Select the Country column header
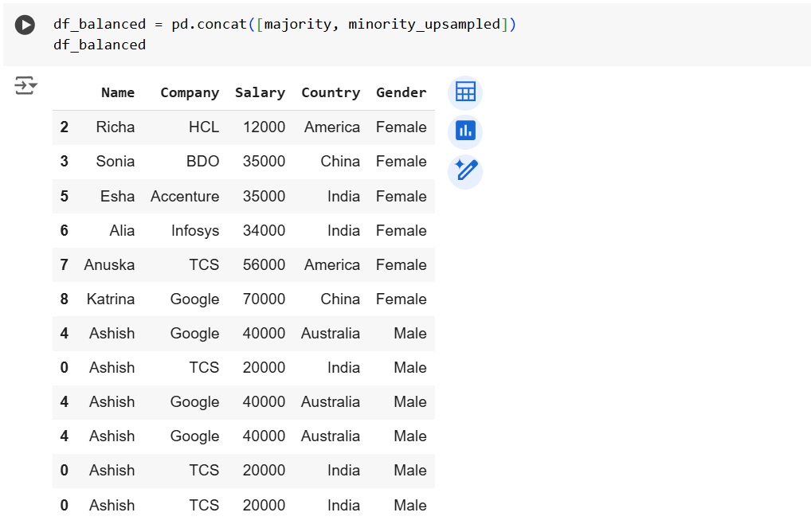This screenshot has height=532, width=811. coord(331,92)
